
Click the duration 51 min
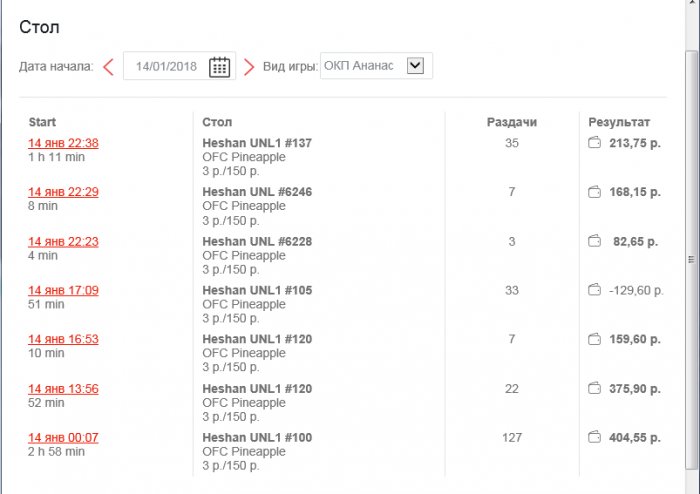pyautogui.click(x=46, y=304)
